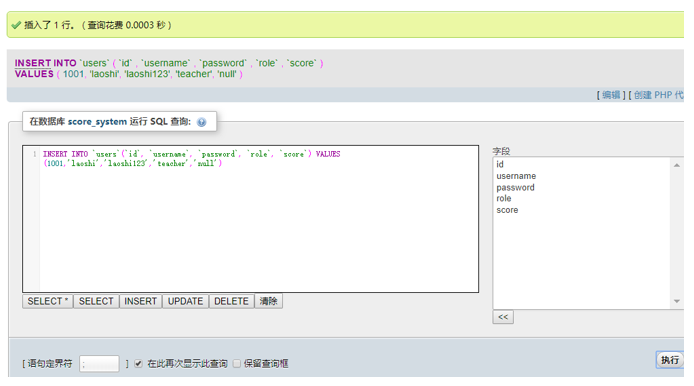
Task: Click the 字段 label
Action: pos(501,151)
